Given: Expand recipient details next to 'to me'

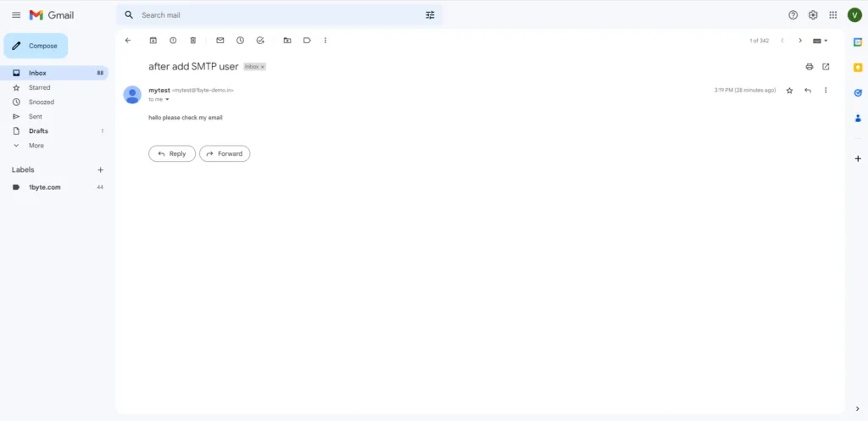Looking at the screenshot, I should (x=167, y=99).
